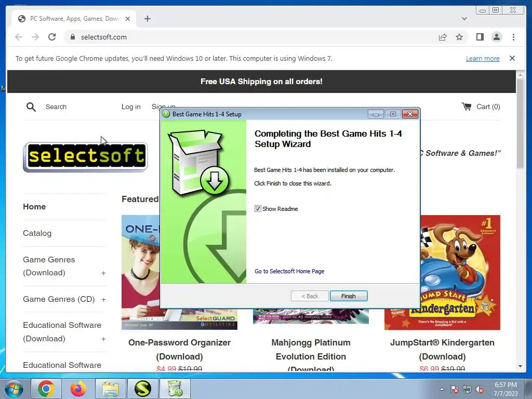Select Catalog in the sidebar menu
Screen dimensions: 532x399
[37, 233]
